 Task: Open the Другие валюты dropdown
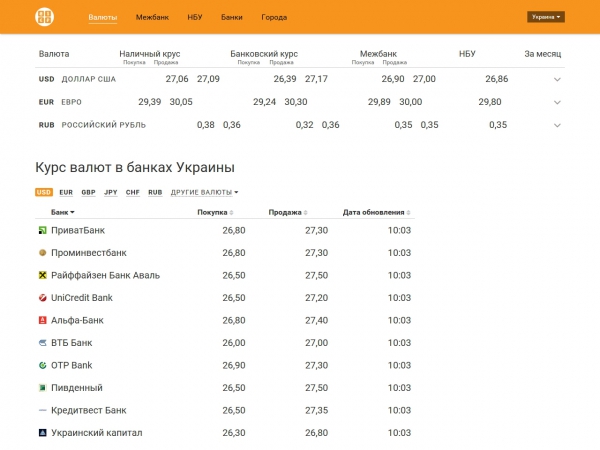[204, 192]
